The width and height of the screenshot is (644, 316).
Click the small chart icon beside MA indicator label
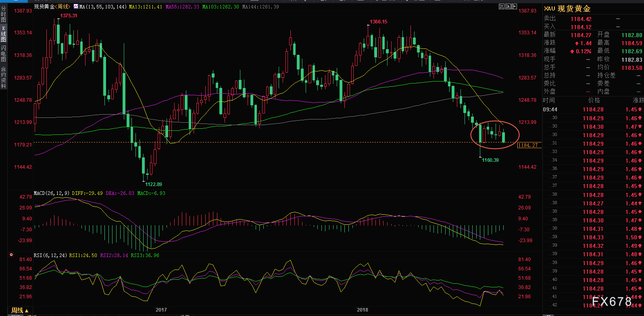76,6
